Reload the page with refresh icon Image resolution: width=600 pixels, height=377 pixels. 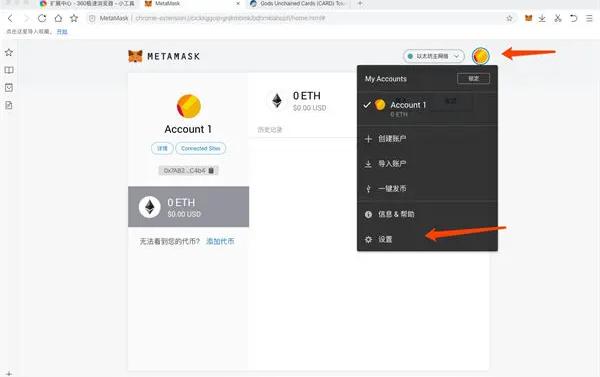tap(42, 18)
